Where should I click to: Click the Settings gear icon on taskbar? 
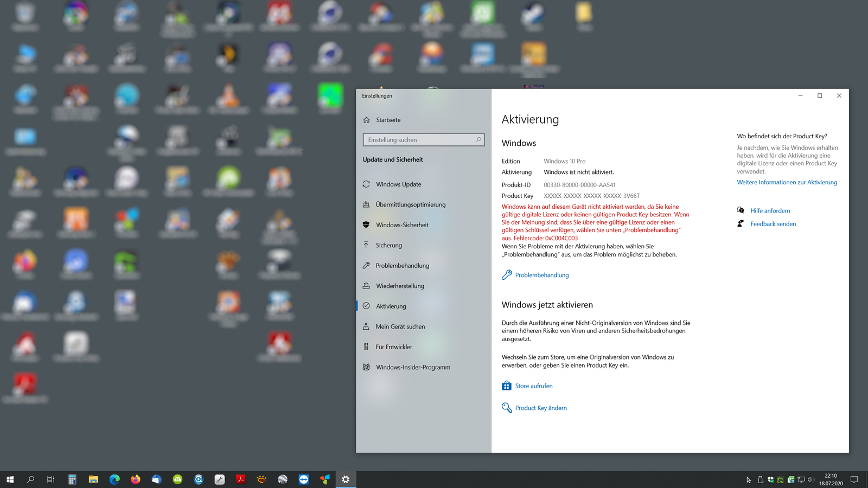click(346, 479)
